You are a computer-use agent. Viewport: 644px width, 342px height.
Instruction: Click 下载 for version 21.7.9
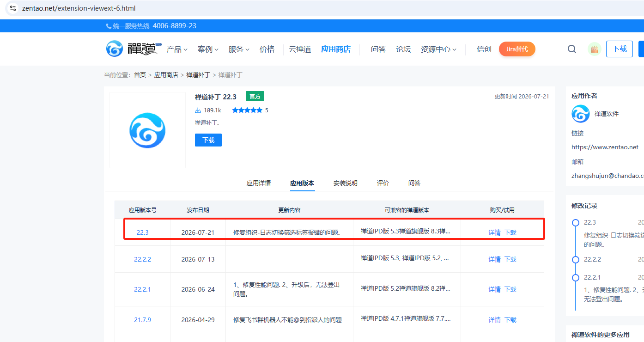[510, 320]
